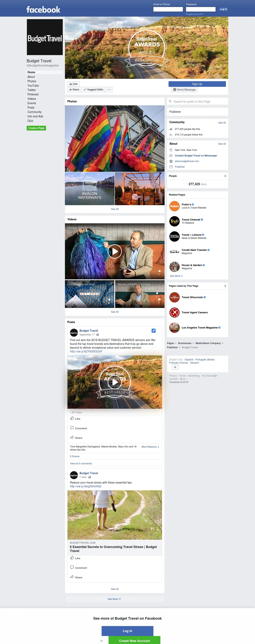The width and height of the screenshot is (255, 644).
Task: Click the www.budgettravel.com link
Action: [x=187, y=161]
